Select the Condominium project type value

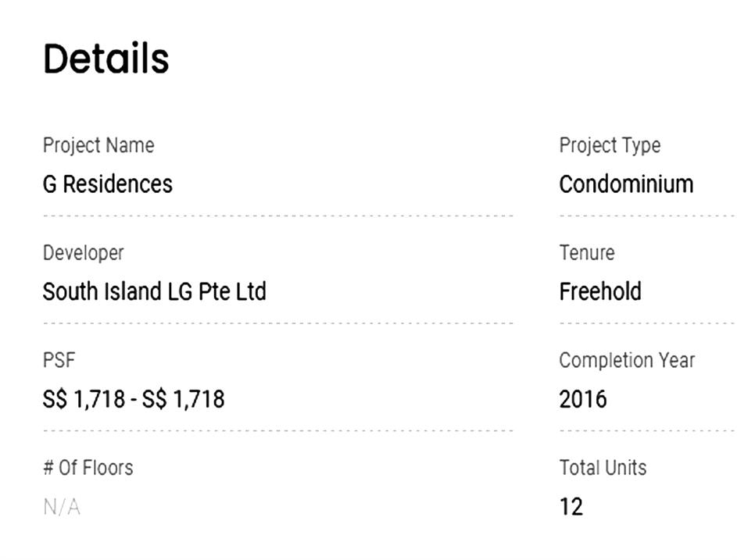[626, 184]
